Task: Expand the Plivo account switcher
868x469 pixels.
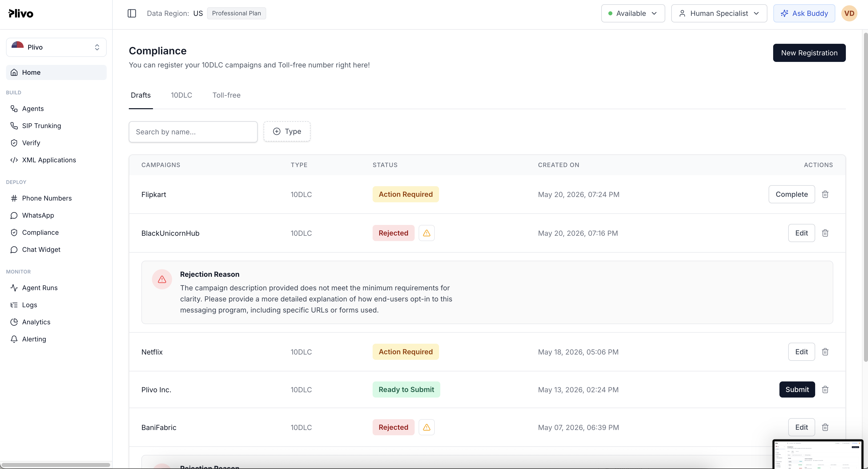Action: (56, 47)
